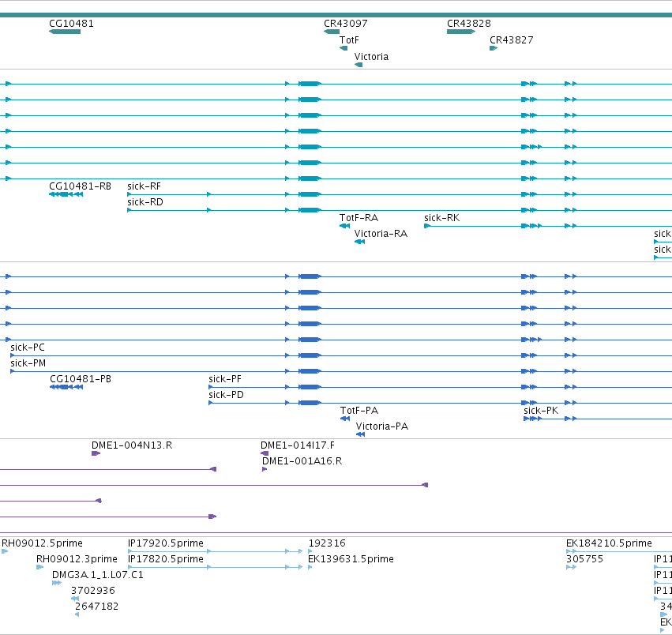Click the EK184210.5prime EST label
The height and width of the screenshot is (635, 672).
609,543
